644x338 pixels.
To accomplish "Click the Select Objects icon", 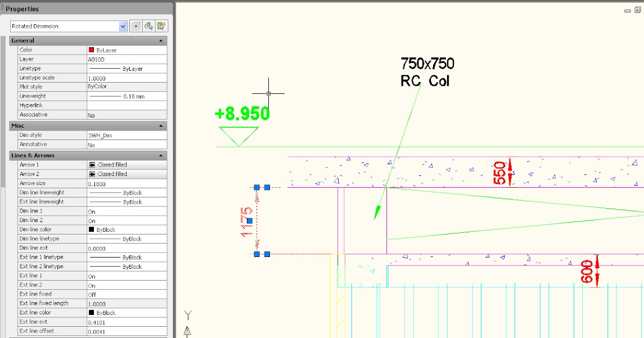I will point(149,26).
